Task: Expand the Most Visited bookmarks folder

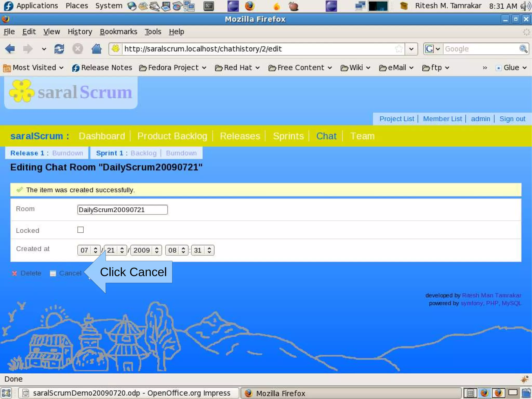Action: pyautogui.click(x=34, y=68)
